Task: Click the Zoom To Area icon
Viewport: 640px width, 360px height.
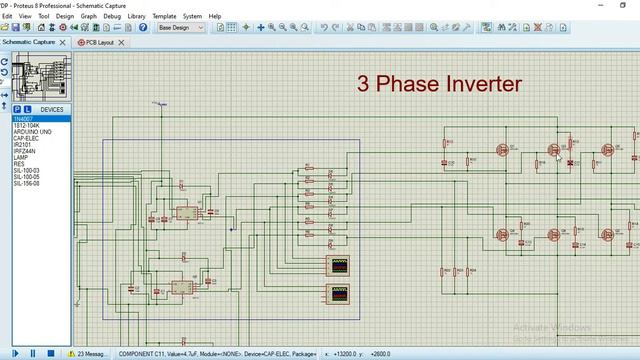Action: click(304, 27)
